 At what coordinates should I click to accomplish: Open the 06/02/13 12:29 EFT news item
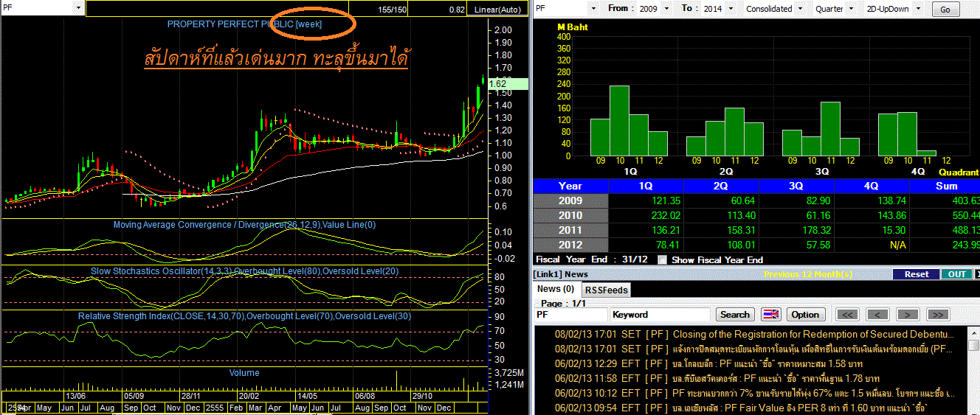click(708, 363)
